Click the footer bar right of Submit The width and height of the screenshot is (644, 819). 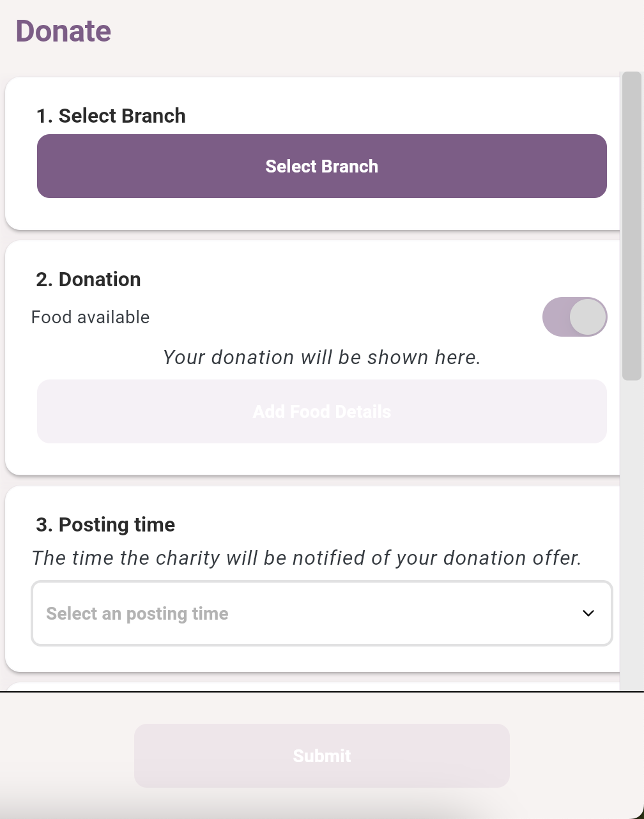[575, 756]
